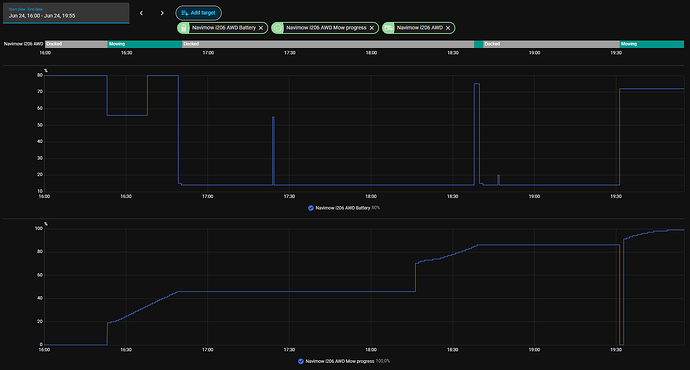The height and width of the screenshot is (370, 690).
Task: Remove the Navimow i206 AWD Battery chip
Action: coord(261,28)
